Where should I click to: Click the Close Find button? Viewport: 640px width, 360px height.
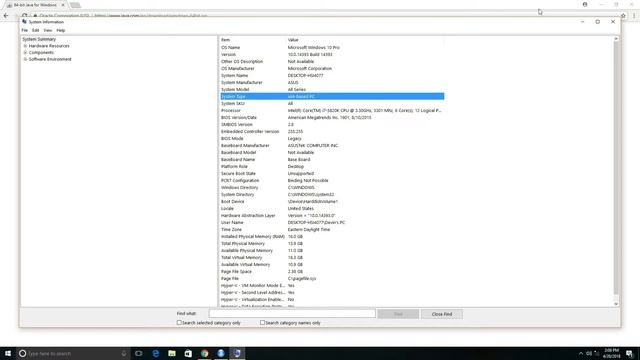coord(442,314)
